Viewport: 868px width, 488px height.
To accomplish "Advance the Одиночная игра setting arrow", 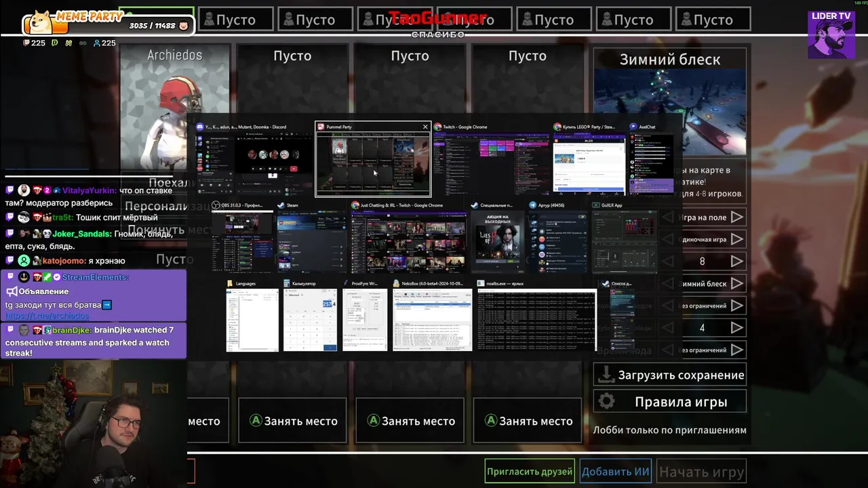I will [736, 239].
